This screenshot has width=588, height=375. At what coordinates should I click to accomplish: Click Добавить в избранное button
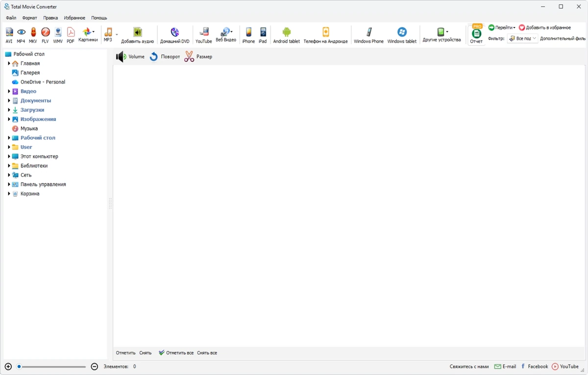pyautogui.click(x=544, y=28)
